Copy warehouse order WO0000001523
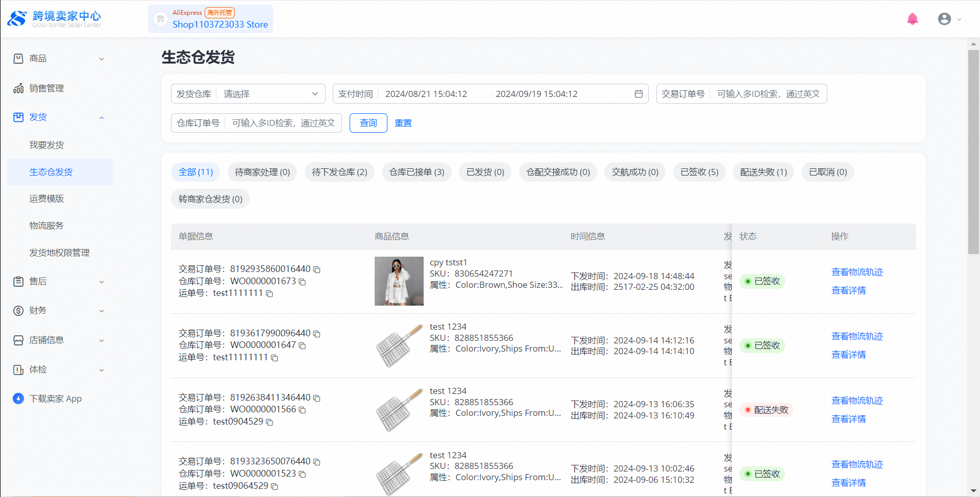Screen dimensions: 980x497 pyautogui.click(x=302, y=474)
